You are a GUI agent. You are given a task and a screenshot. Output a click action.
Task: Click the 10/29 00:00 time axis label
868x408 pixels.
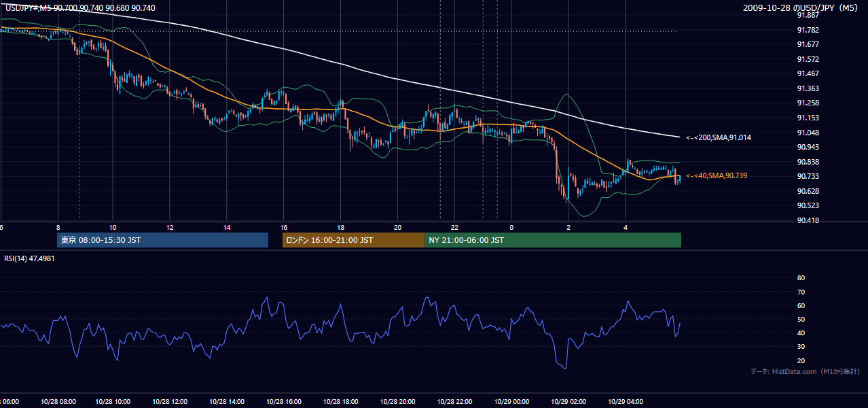point(511,401)
